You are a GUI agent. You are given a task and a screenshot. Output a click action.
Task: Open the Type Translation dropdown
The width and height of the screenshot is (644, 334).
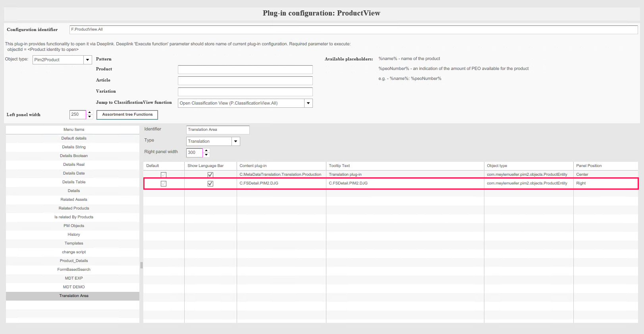point(235,141)
